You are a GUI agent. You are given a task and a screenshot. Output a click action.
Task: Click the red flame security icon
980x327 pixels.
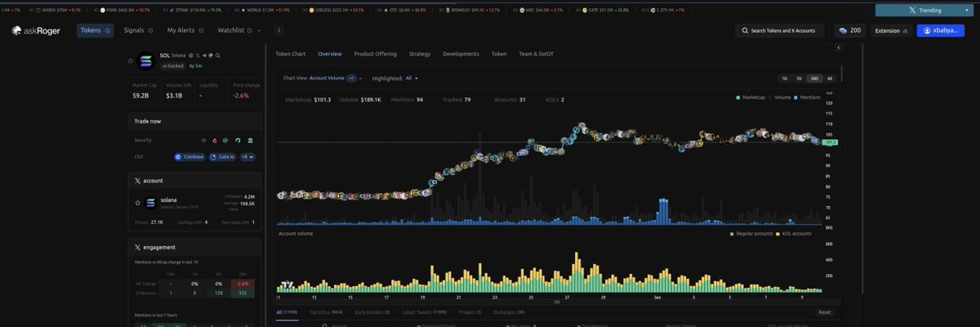click(214, 140)
